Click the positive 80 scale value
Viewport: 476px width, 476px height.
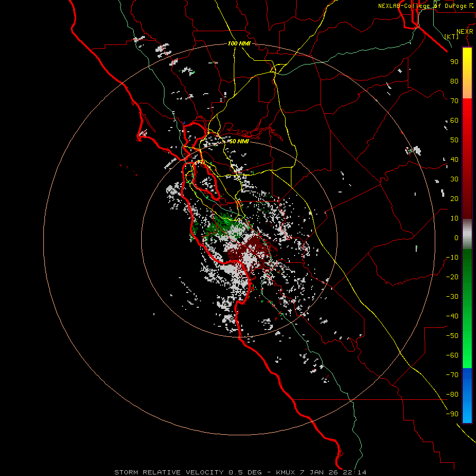454,81
